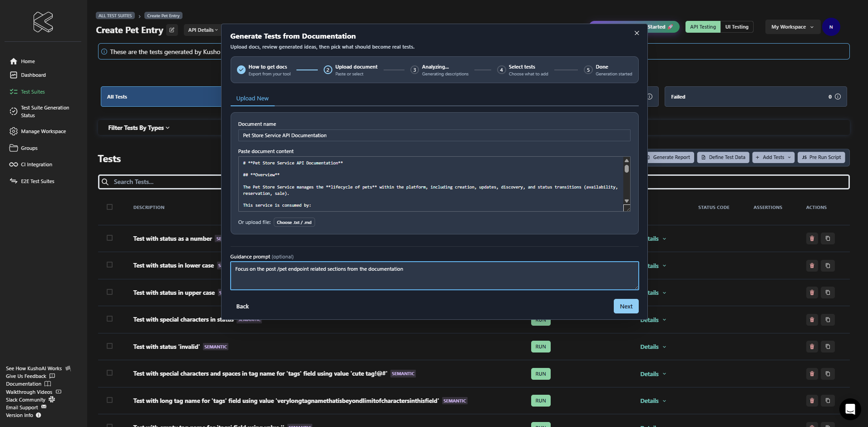Check 'Test with status invalid' checkbox
The height and width of the screenshot is (427, 868).
(109, 346)
